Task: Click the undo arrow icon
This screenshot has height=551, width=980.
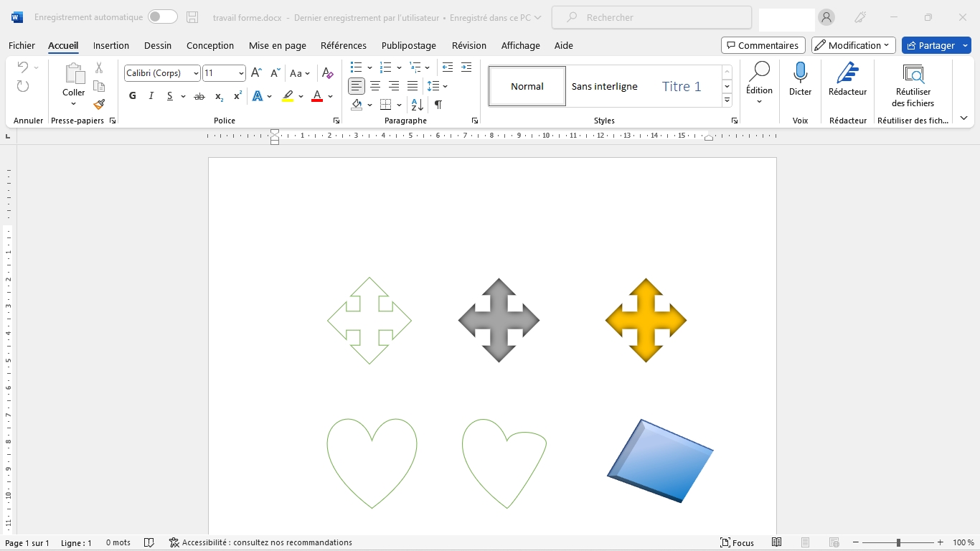Action: point(23,67)
